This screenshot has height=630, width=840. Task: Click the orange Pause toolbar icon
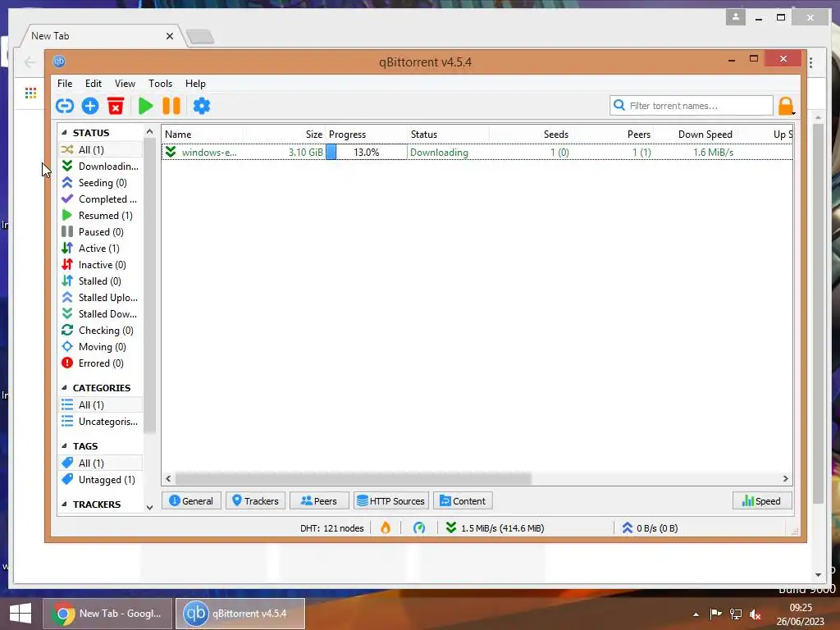[171, 106]
